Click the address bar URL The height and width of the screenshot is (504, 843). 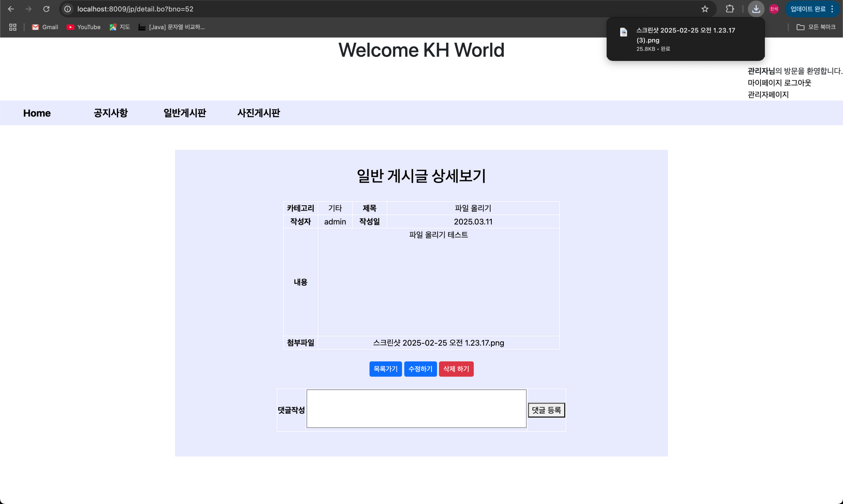click(135, 9)
